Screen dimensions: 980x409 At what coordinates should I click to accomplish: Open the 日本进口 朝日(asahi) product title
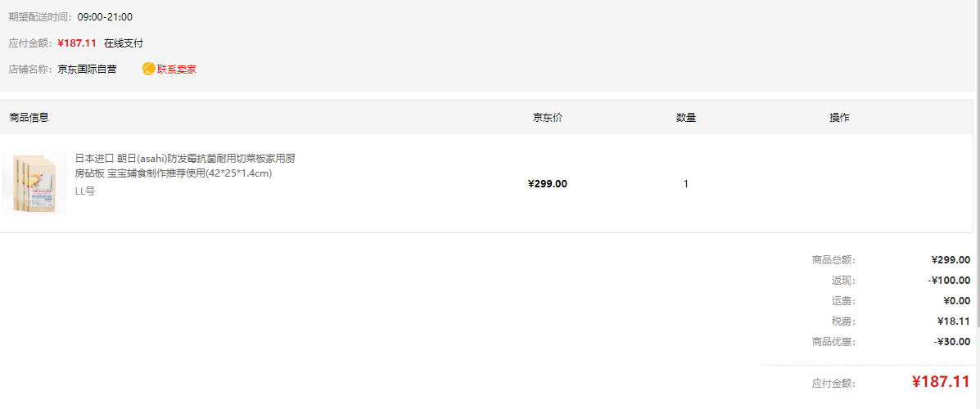pos(185,165)
